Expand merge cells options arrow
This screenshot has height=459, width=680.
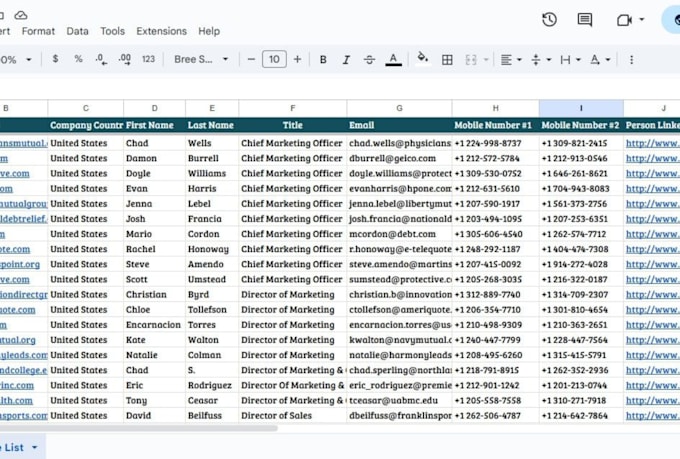coord(486,59)
